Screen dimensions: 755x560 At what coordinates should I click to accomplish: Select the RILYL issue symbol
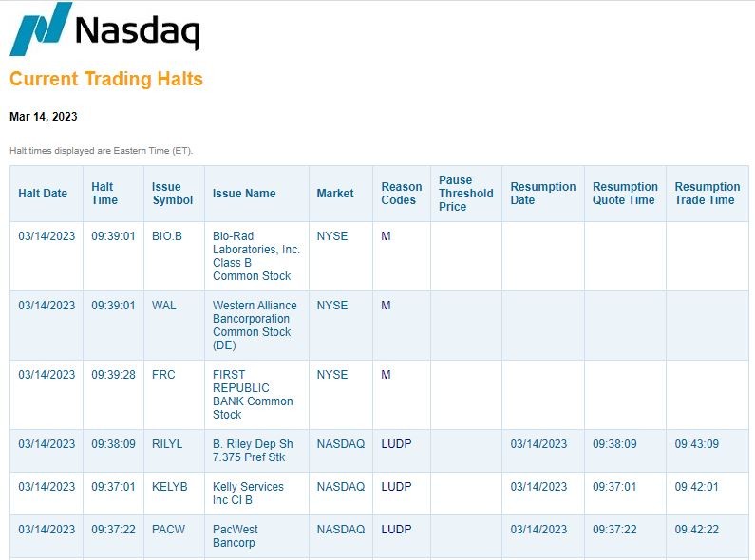click(167, 444)
